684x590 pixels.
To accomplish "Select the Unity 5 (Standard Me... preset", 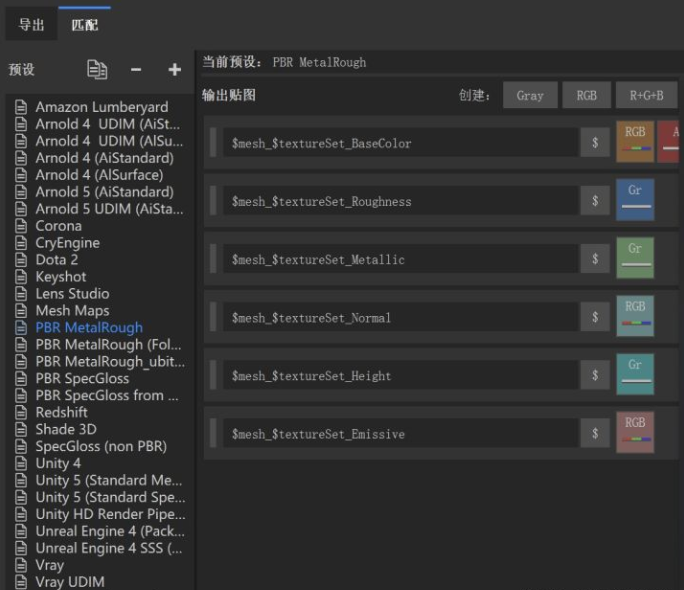I will 109,481.
